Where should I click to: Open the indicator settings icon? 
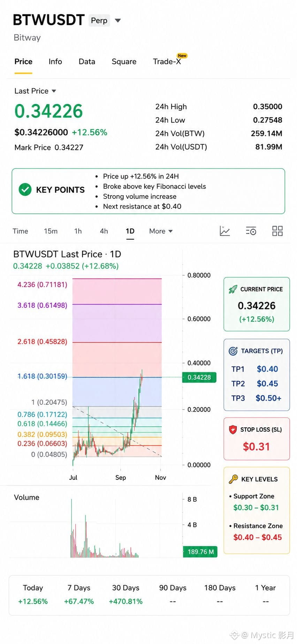click(251, 231)
